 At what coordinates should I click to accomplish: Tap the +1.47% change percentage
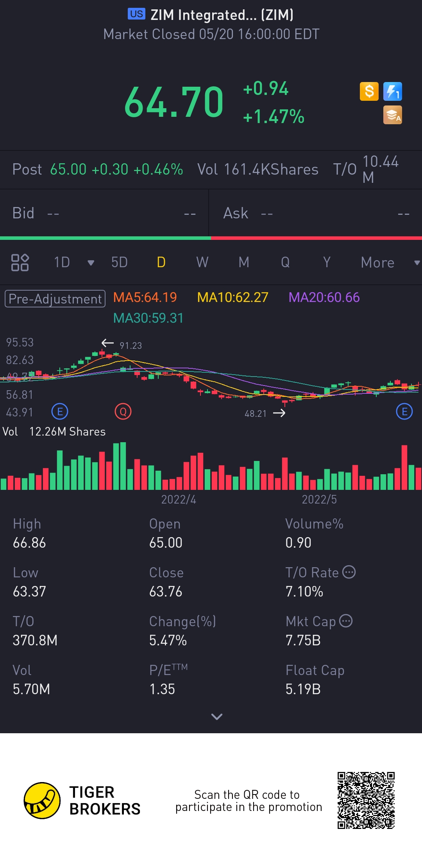[274, 116]
